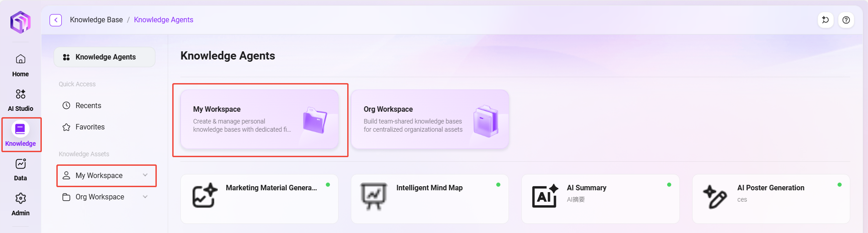Open the Marketing Material Generation agent card
Screen dimensions: 868x233
click(259, 199)
